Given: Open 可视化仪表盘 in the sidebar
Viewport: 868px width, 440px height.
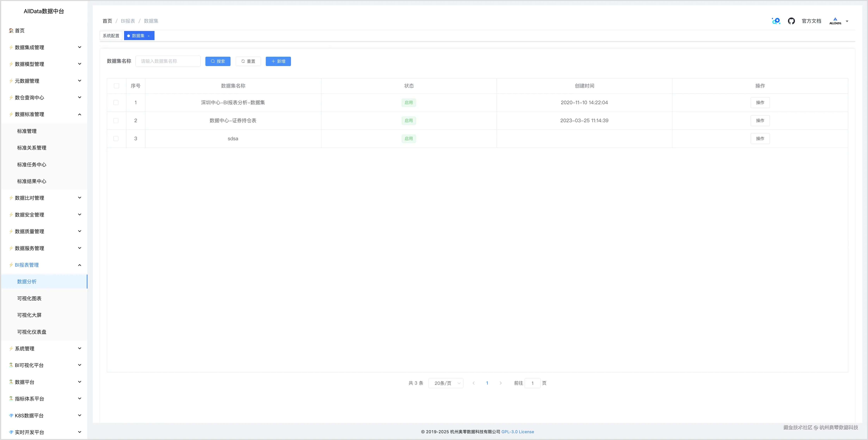Looking at the screenshot, I should tap(32, 332).
